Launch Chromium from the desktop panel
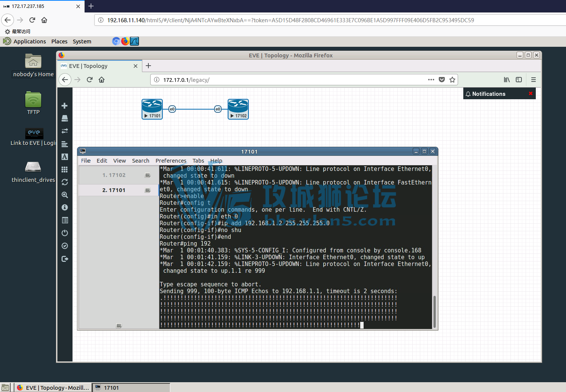Screen dimensions: 566x392 [x=116, y=41]
